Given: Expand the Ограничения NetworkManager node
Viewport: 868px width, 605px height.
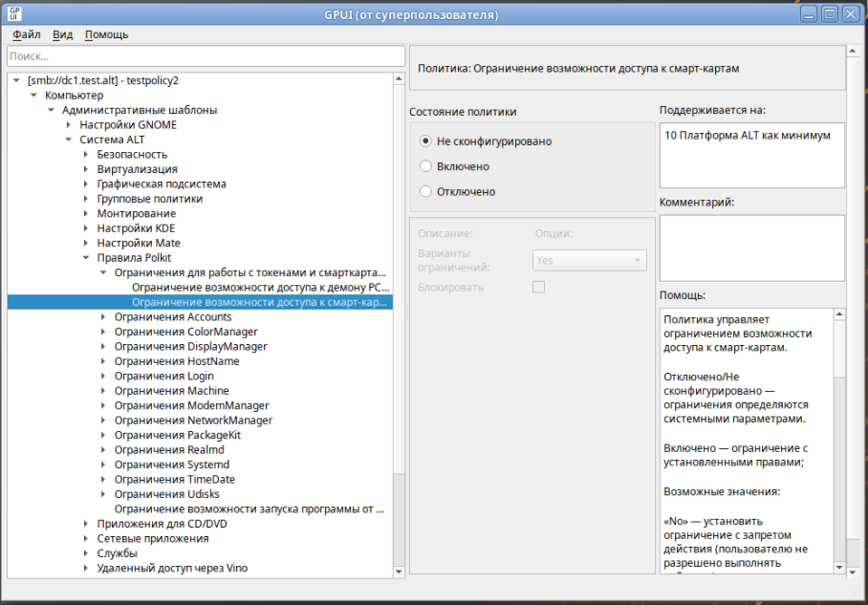Looking at the screenshot, I should click(x=103, y=421).
